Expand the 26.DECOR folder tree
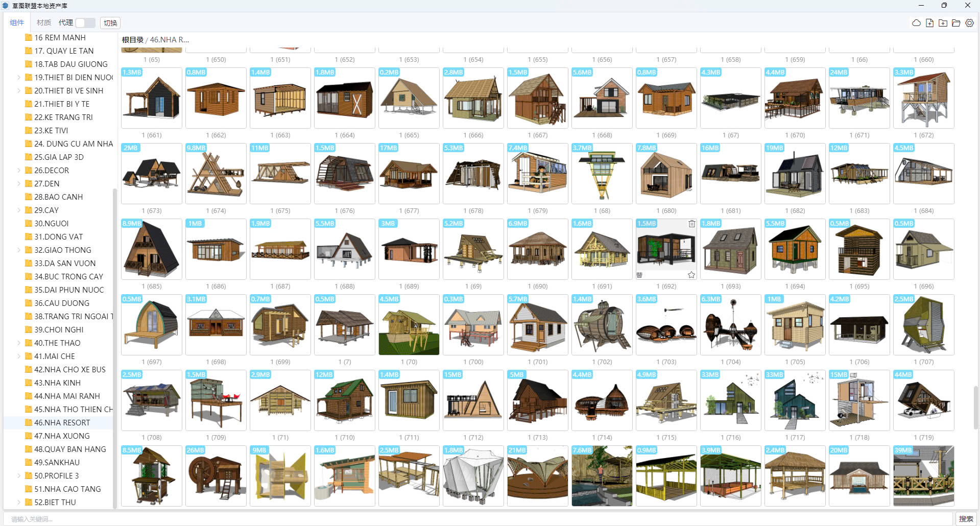 click(19, 171)
